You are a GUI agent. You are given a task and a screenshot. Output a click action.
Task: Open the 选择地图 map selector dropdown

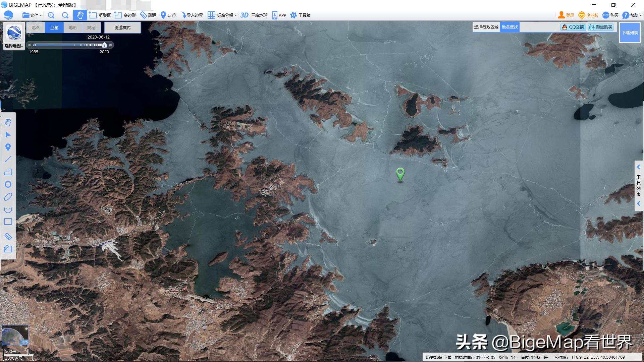coord(13,46)
